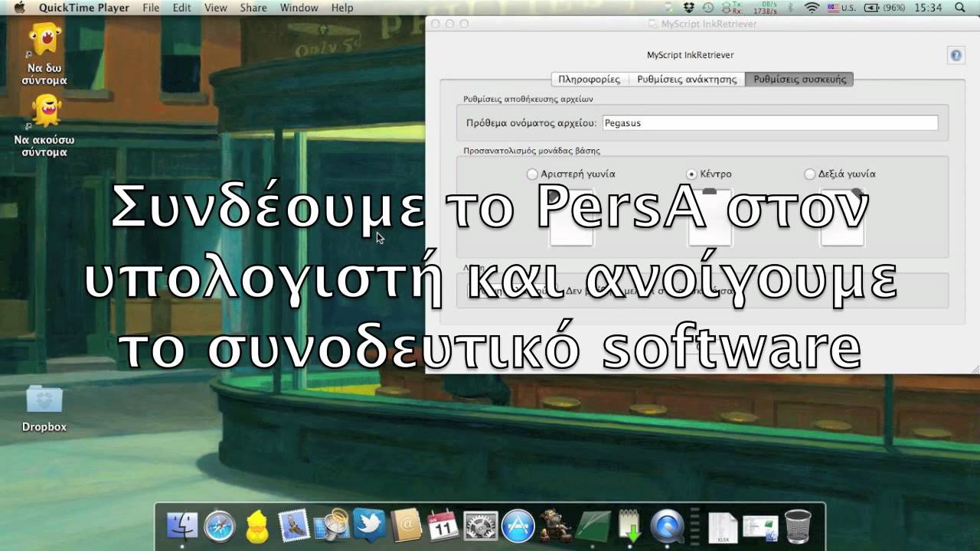Click the clock showing 15:34
Image resolution: width=980 pixels, height=551 pixels.
(928, 8)
